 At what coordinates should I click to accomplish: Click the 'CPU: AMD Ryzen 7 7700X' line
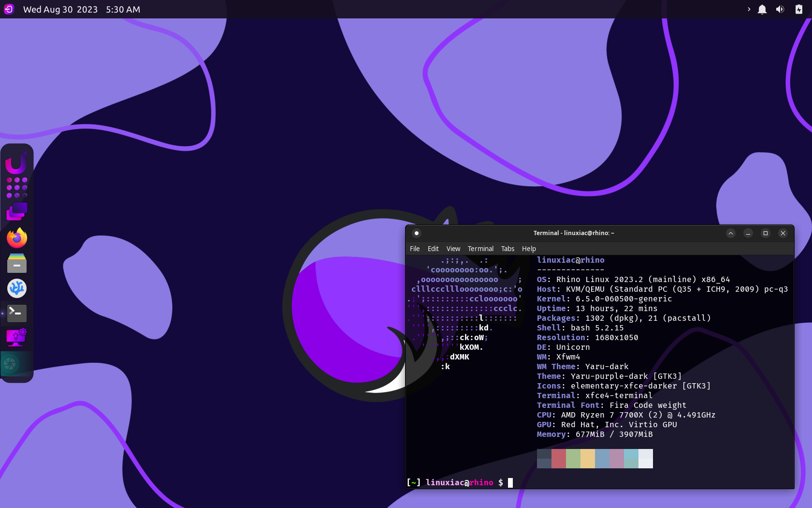coord(626,415)
